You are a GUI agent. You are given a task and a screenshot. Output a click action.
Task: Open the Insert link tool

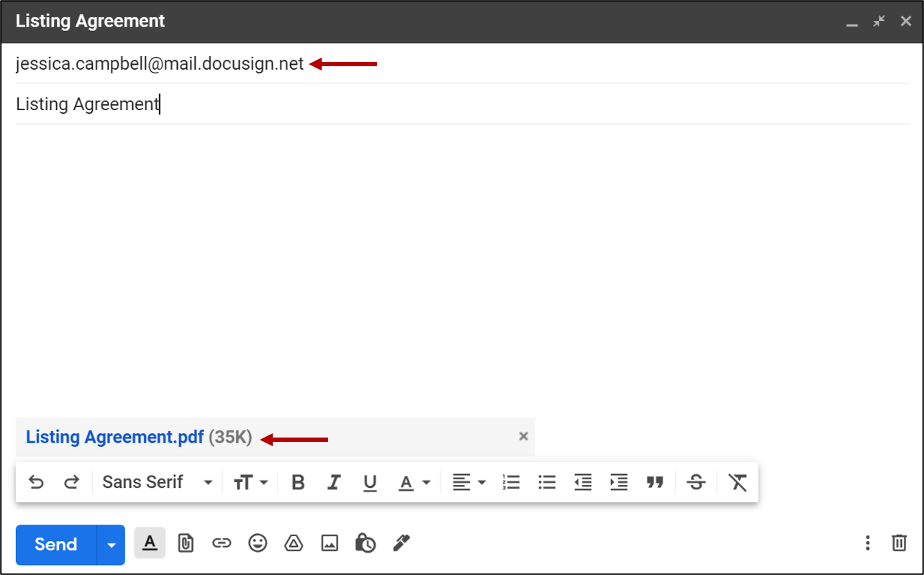(222, 543)
